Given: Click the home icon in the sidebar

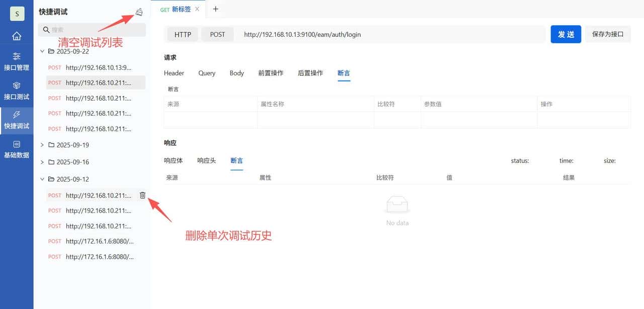Looking at the screenshot, I should 17,36.
